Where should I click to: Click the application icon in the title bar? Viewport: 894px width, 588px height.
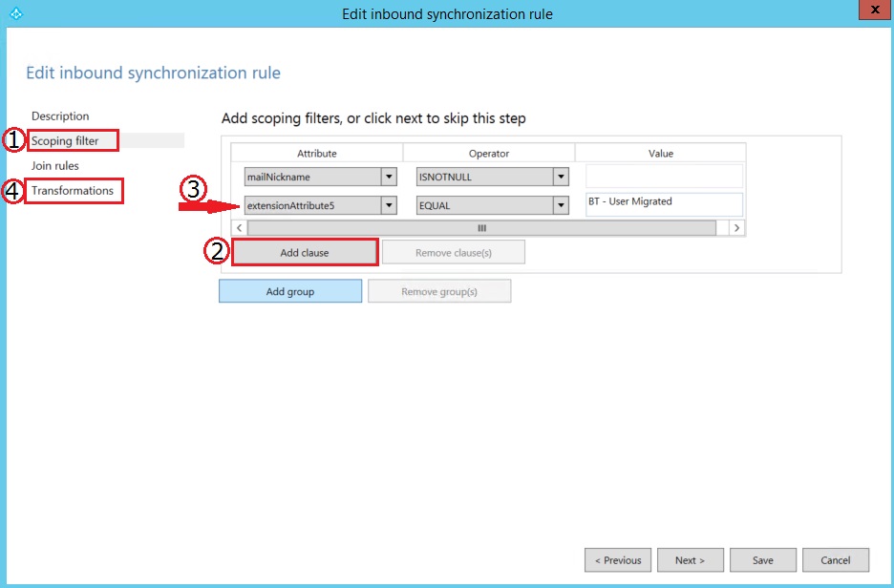pos(13,13)
